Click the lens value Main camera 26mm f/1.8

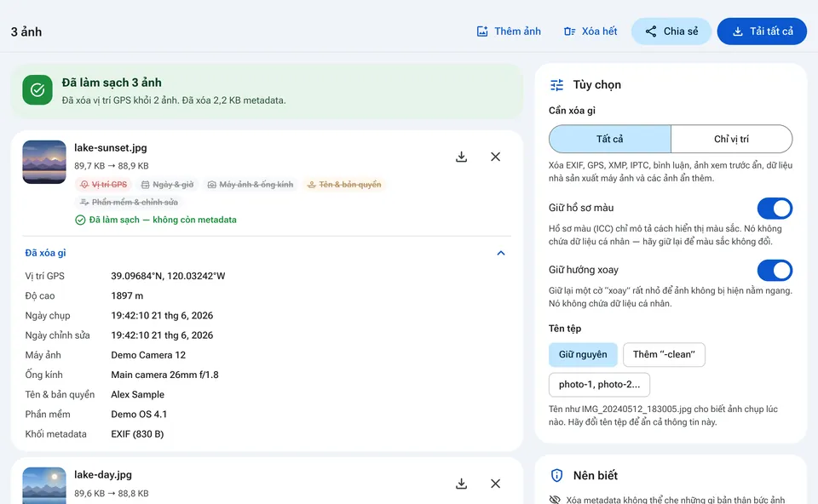click(x=164, y=375)
